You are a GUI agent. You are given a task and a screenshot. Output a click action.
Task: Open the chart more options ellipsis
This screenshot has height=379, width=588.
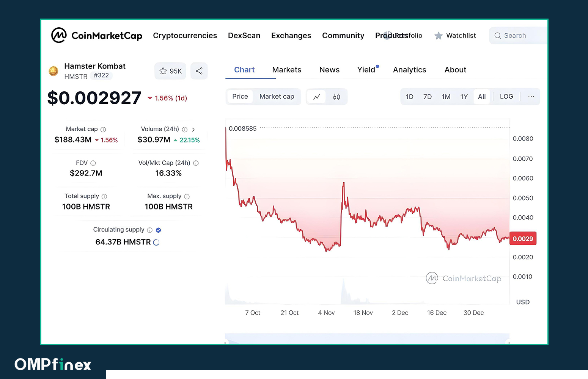531,97
